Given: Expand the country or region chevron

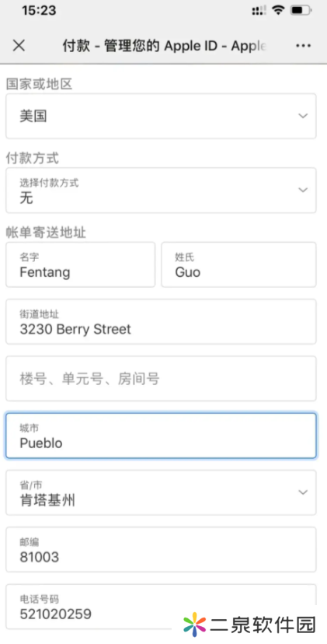Looking at the screenshot, I should (303, 116).
